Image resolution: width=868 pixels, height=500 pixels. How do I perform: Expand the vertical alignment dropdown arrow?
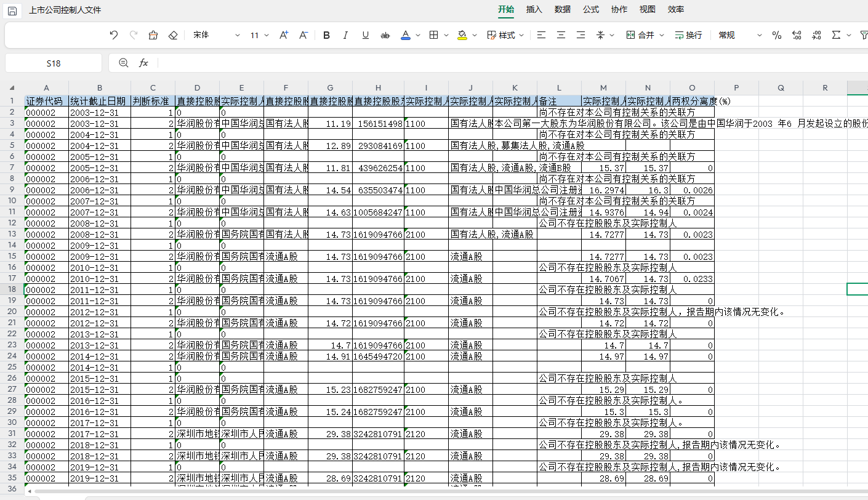(x=612, y=35)
